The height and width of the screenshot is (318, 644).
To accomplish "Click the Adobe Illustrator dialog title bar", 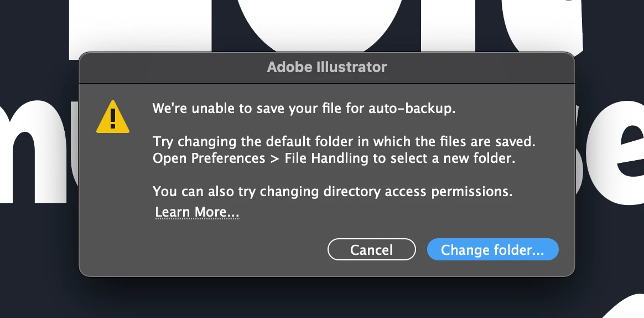I will (327, 68).
